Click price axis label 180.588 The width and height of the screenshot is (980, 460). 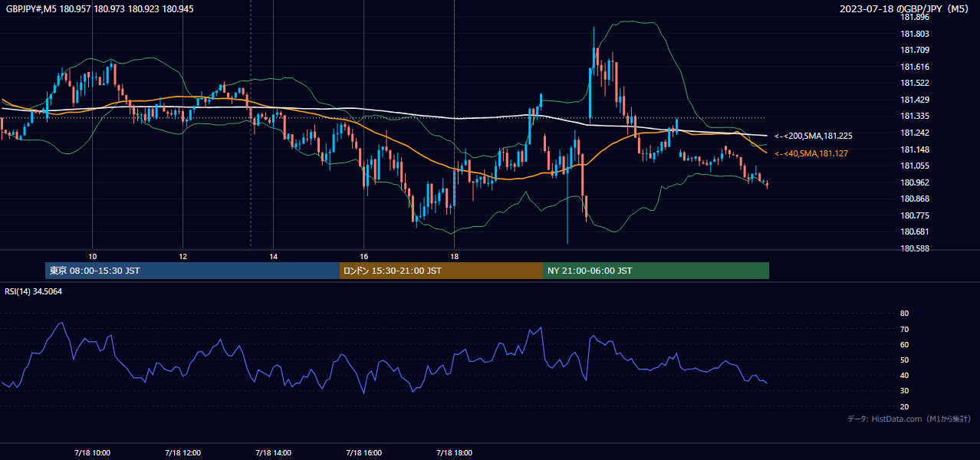[915, 248]
